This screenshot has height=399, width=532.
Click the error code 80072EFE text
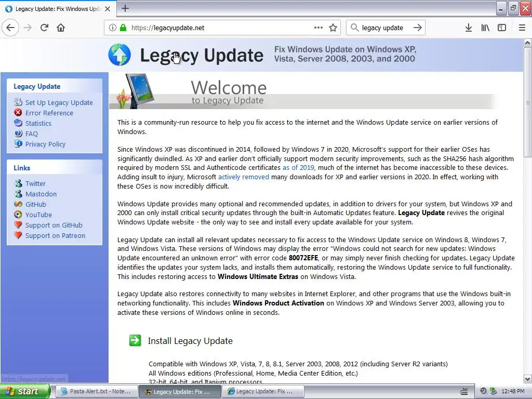point(303,258)
